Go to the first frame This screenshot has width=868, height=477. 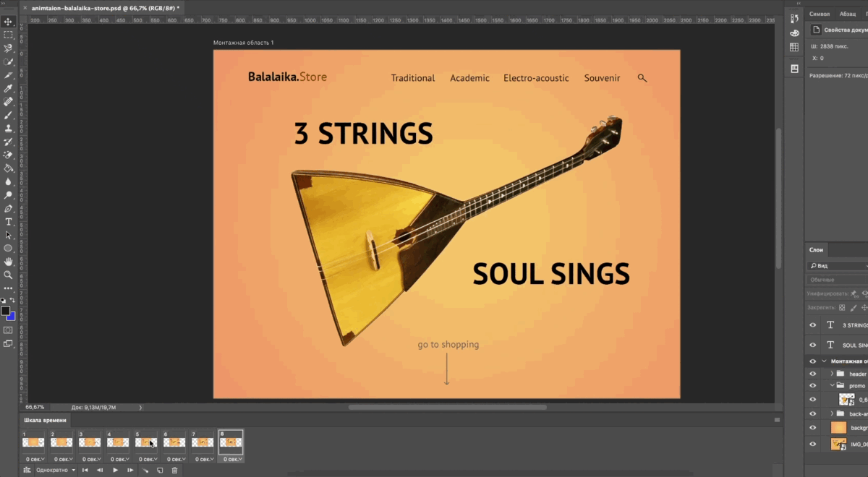coord(85,470)
